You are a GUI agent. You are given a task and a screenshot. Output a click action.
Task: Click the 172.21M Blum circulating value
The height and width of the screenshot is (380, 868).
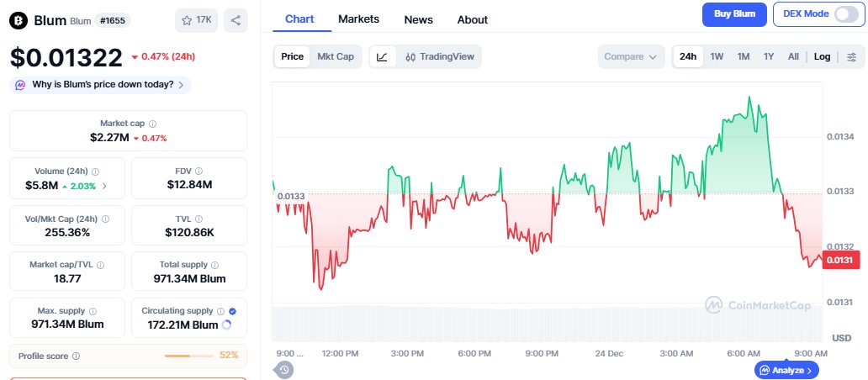tap(183, 325)
